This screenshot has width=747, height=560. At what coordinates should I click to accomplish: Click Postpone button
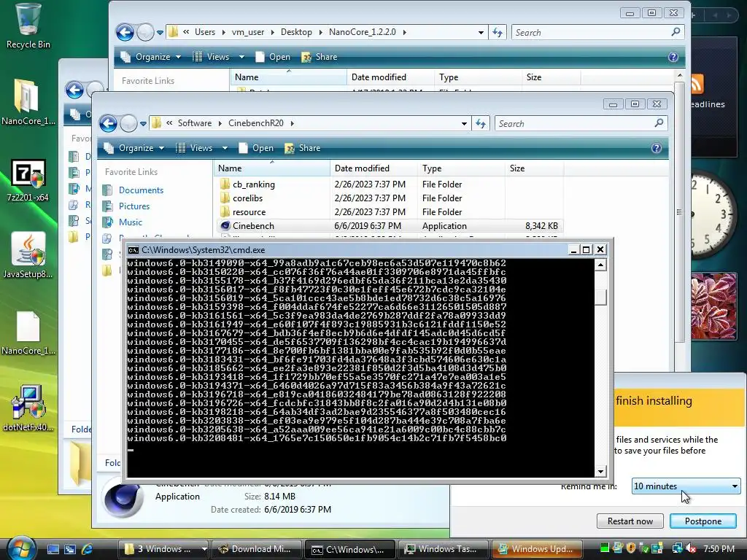(703, 521)
